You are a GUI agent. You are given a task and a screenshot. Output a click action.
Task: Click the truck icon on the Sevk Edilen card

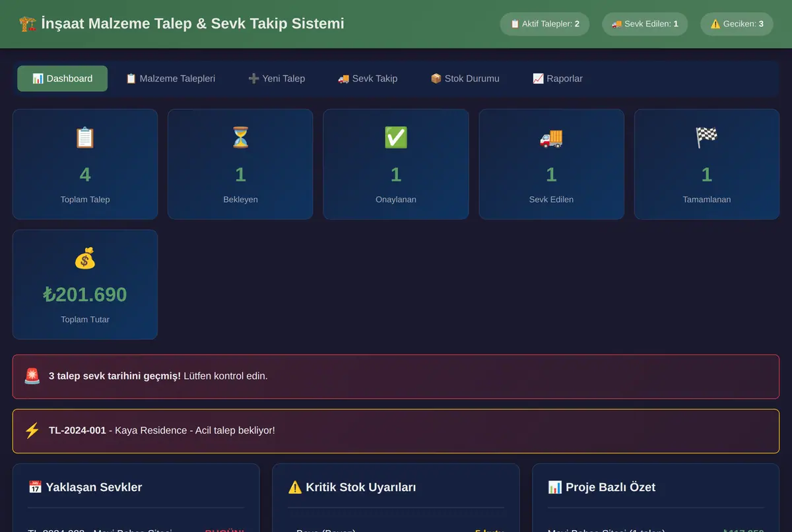click(x=551, y=137)
